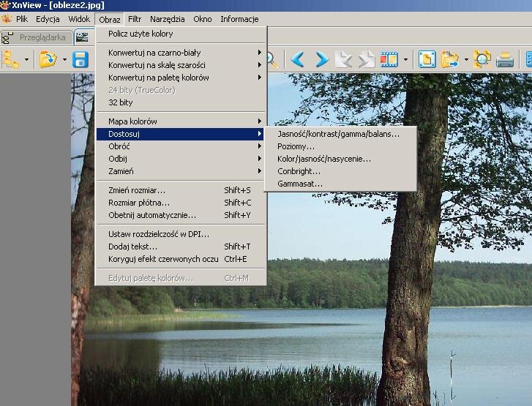Choose Rozmiar płótna… menu entry
532x406 pixels.
tap(181, 203)
